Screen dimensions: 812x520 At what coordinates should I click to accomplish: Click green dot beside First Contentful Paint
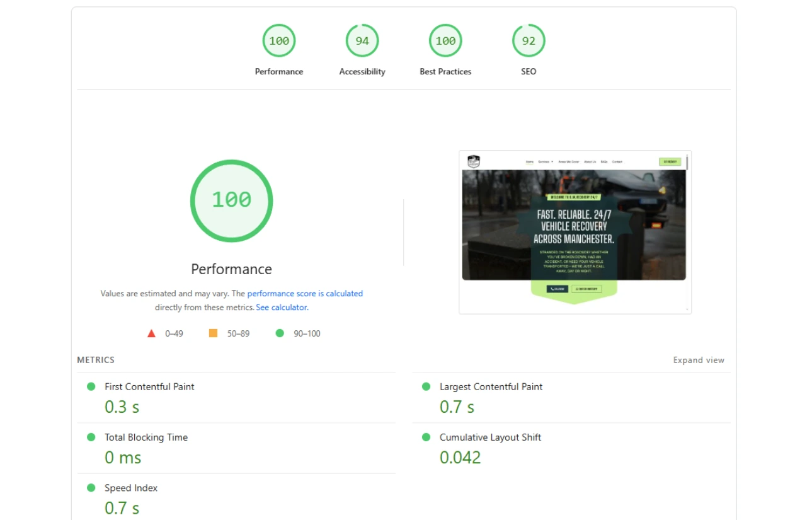click(x=91, y=386)
